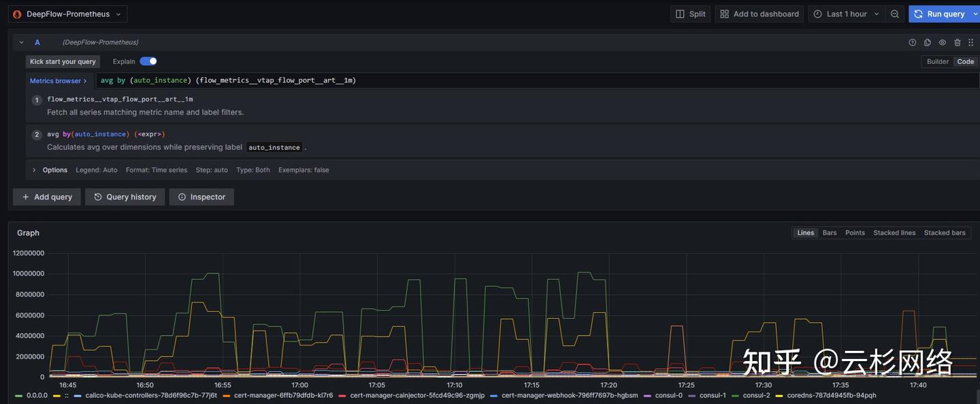Open the query Inspector
The image size is (980, 404).
[201, 197]
